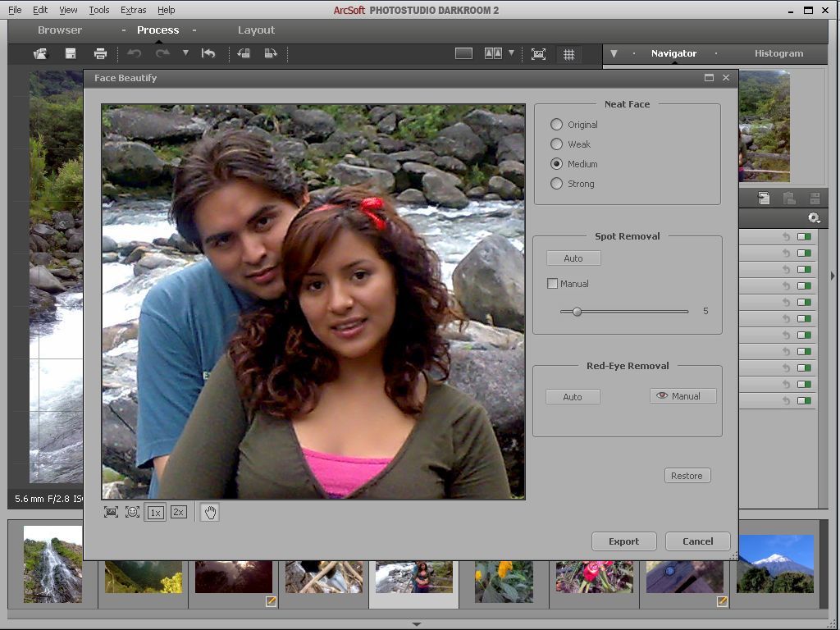This screenshot has height=630, width=840.
Task: Select the hand pan tool
Action: pyautogui.click(x=210, y=513)
